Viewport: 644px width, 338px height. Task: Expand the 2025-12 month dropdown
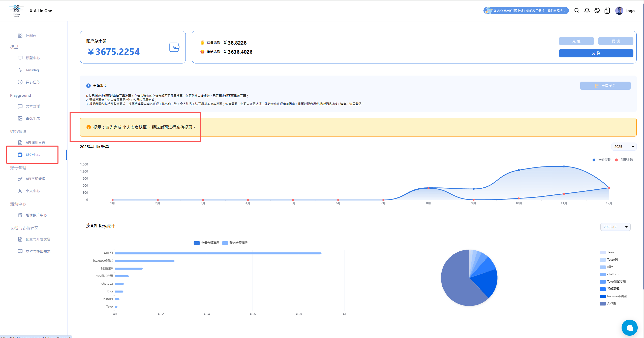[615, 227]
